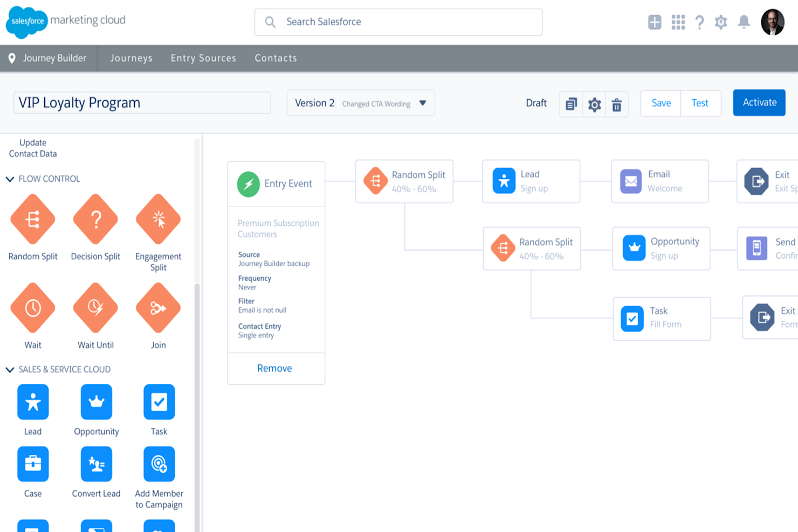
Task: Select the second Random Split node on canvas
Action: [x=532, y=248]
